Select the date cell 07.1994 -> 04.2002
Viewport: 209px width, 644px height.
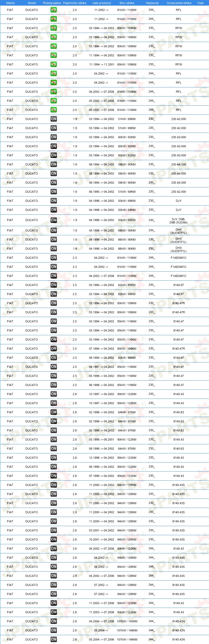coord(102,349)
